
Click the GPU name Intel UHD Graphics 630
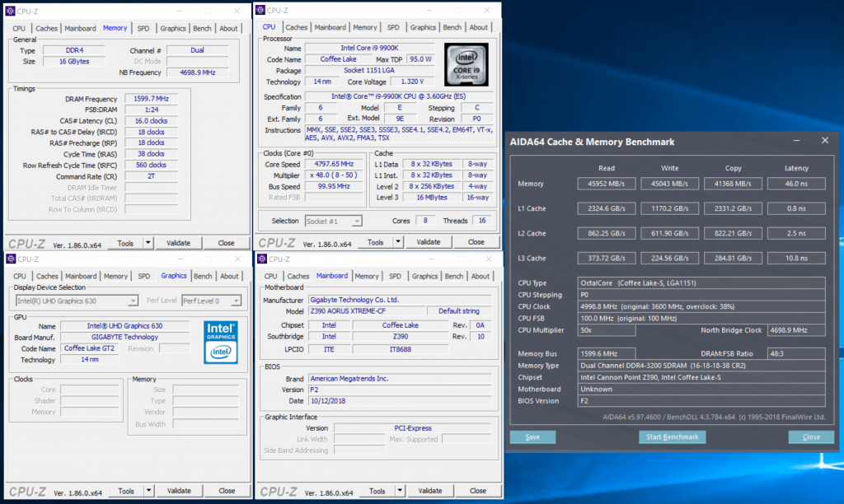125,326
